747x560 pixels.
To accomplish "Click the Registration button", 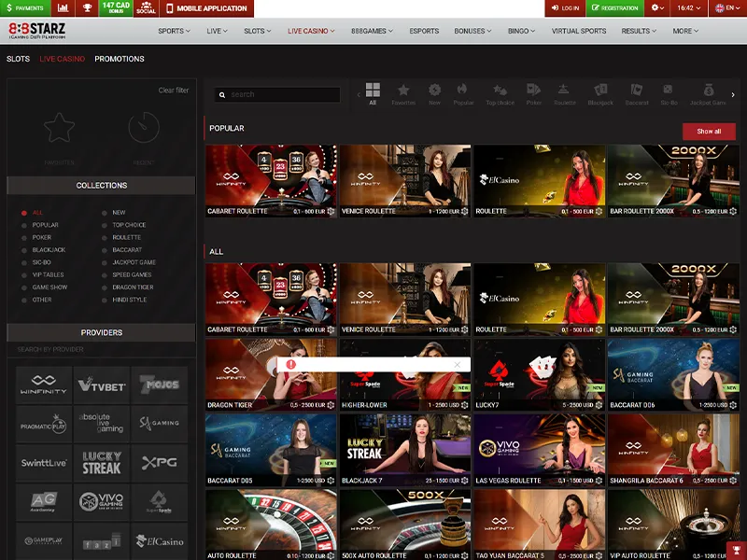I will (614, 8).
